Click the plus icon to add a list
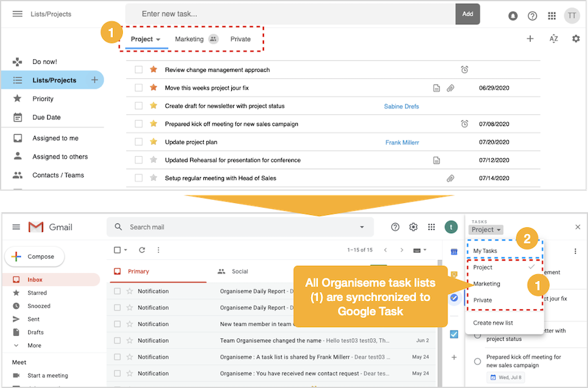This screenshot has height=388, width=588. [x=531, y=39]
